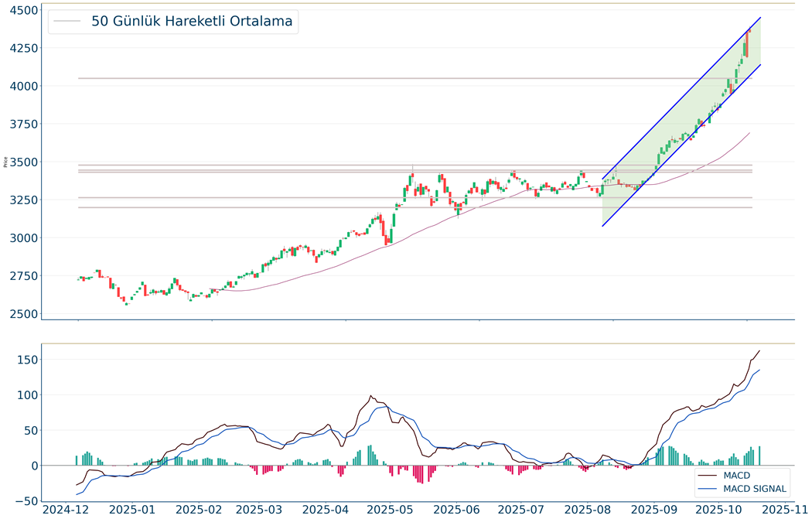Viewport: 812px width, 519px height.
Task: Click the 100 value on the MACD axis
Action: pos(27,395)
